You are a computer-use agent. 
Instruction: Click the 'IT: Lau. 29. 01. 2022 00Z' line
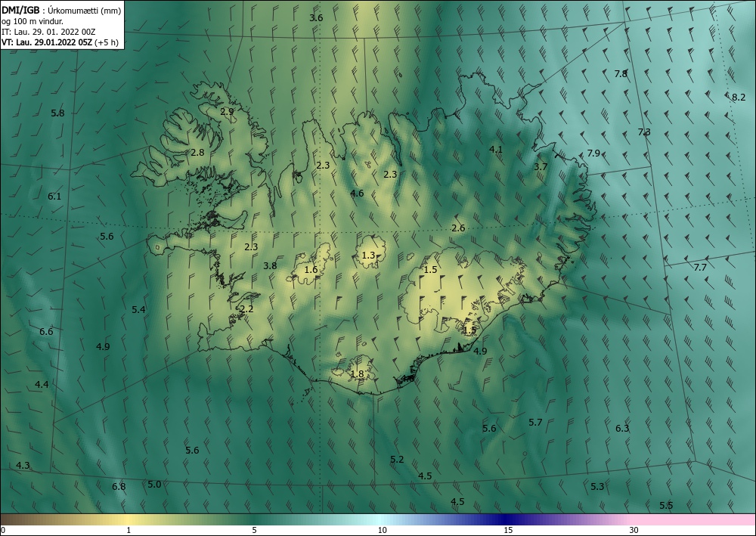(x=48, y=32)
